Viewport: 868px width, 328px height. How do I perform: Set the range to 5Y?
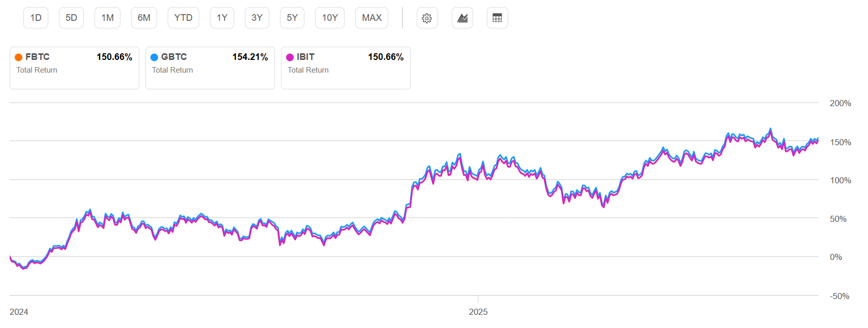(x=292, y=18)
